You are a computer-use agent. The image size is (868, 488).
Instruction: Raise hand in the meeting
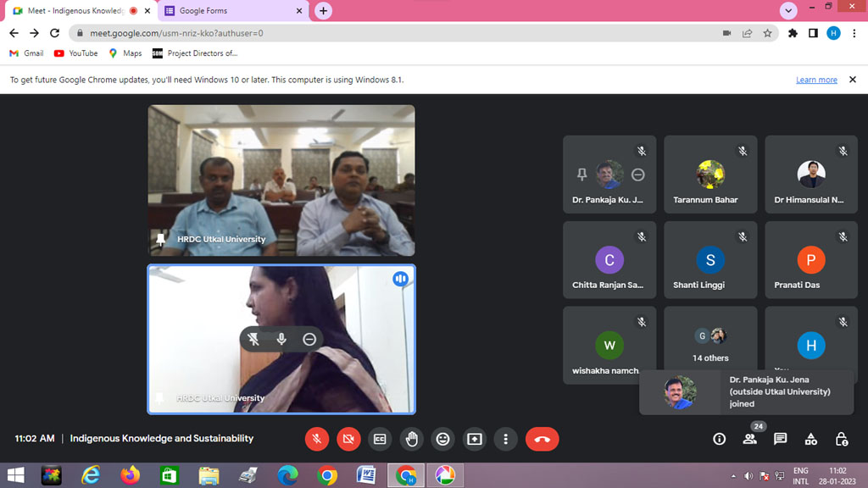(x=411, y=439)
